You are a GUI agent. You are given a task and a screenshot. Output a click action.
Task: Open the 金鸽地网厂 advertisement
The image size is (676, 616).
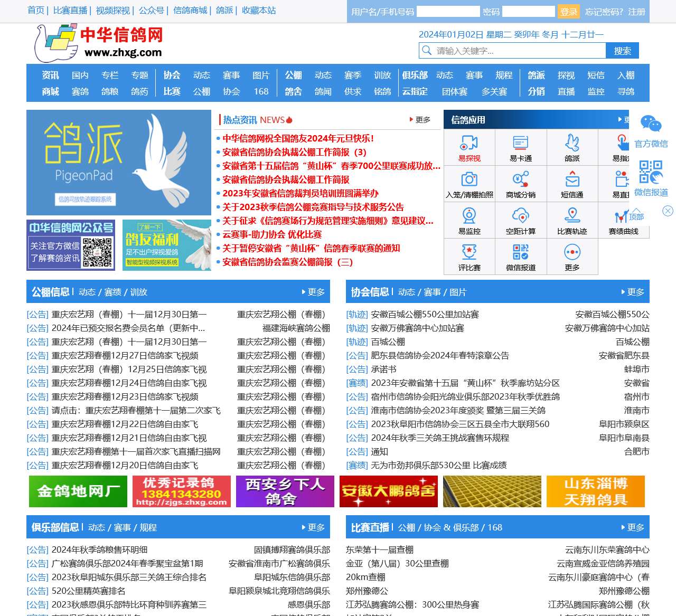78,491
